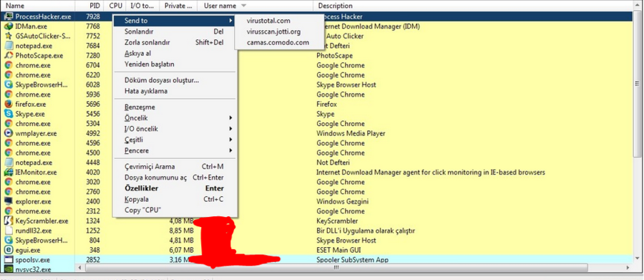Sort by the I/O total column header

point(142,6)
